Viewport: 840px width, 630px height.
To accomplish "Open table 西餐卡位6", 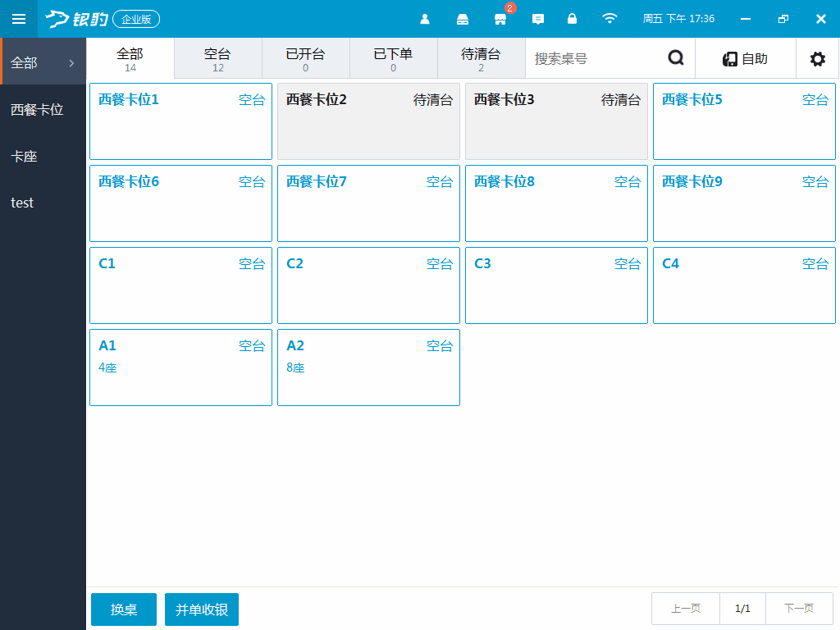I will click(x=181, y=203).
